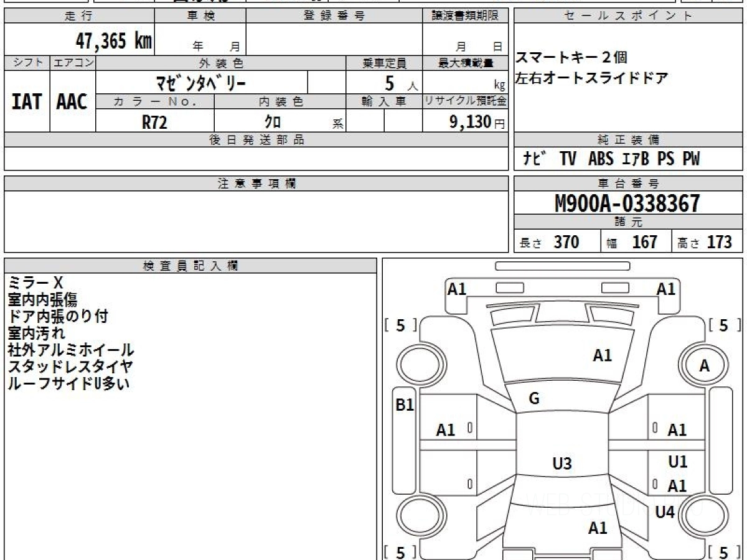Click the 諸元 header
This screenshot has width=747, height=560.
click(x=628, y=222)
